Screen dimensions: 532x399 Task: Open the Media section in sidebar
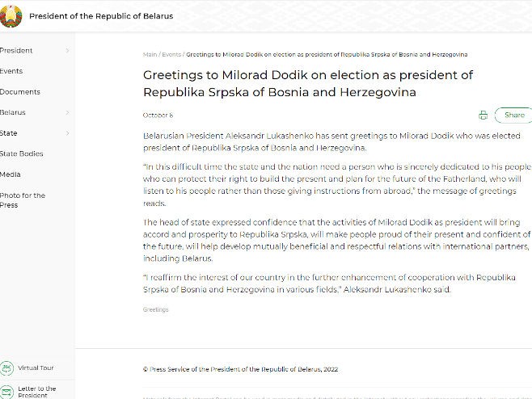[11, 174]
